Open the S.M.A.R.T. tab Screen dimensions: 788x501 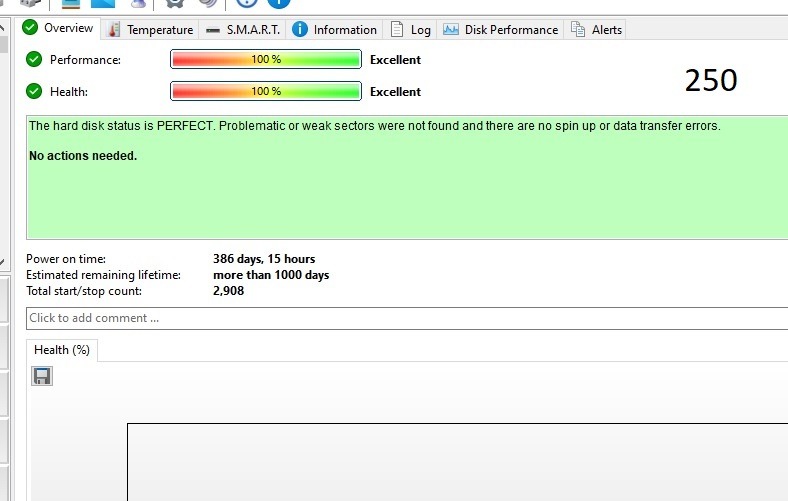pyautogui.click(x=242, y=29)
